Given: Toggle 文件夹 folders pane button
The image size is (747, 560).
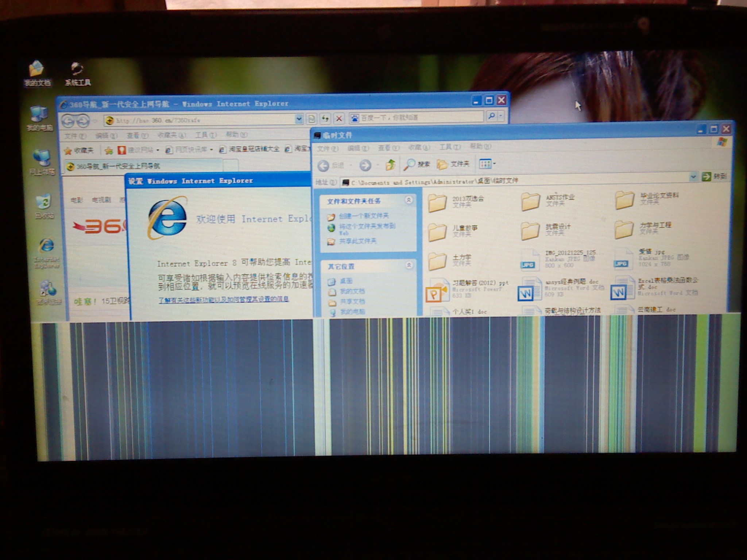Looking at the screenshot, I should 453,164.
